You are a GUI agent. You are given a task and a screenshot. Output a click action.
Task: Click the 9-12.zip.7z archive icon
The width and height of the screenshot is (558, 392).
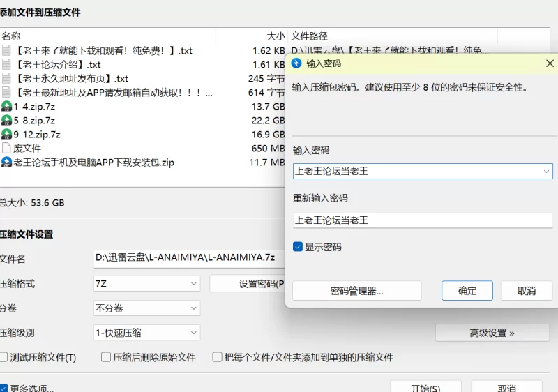(x=6, y=135)
